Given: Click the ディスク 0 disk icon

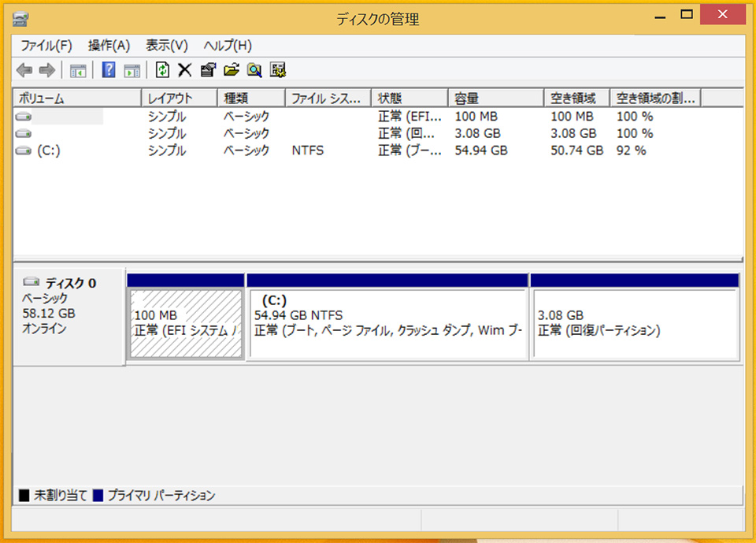Looking at the screenshot, I should point(31,281).
